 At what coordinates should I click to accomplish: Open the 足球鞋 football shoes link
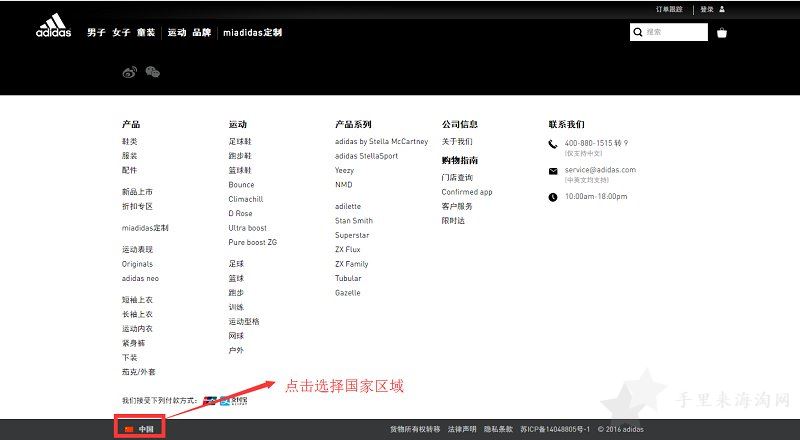[240, 141]
